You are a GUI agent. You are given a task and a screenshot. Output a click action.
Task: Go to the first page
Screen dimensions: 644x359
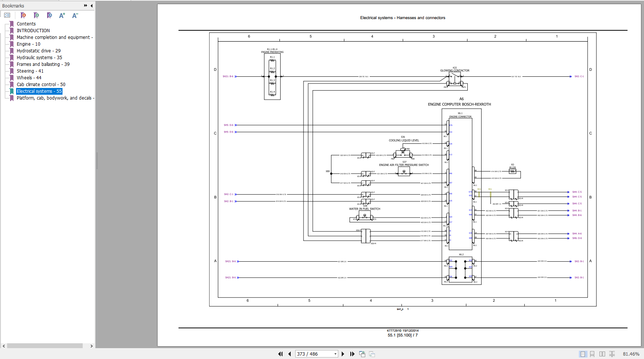(x=280, y=354)
